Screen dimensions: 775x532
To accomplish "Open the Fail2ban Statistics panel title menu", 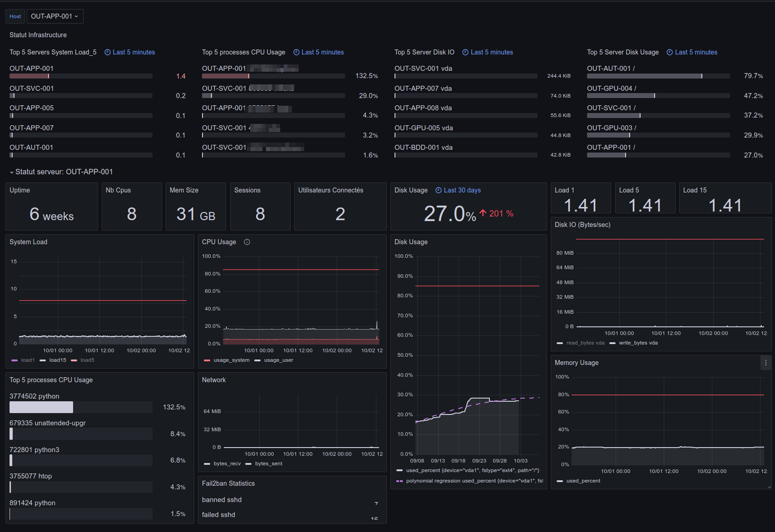I will coord(228,483).
